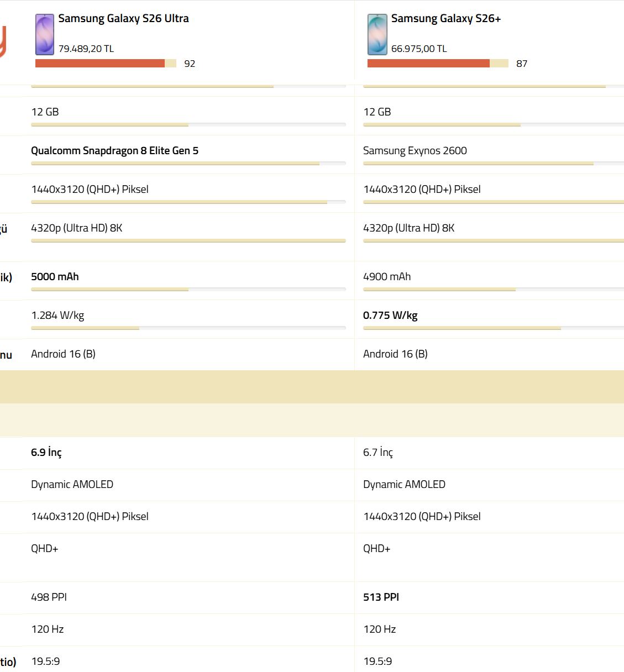This screenshot has height=672, width=624.
Task: Click the 5000 mAh battery value
Action: 55,276
